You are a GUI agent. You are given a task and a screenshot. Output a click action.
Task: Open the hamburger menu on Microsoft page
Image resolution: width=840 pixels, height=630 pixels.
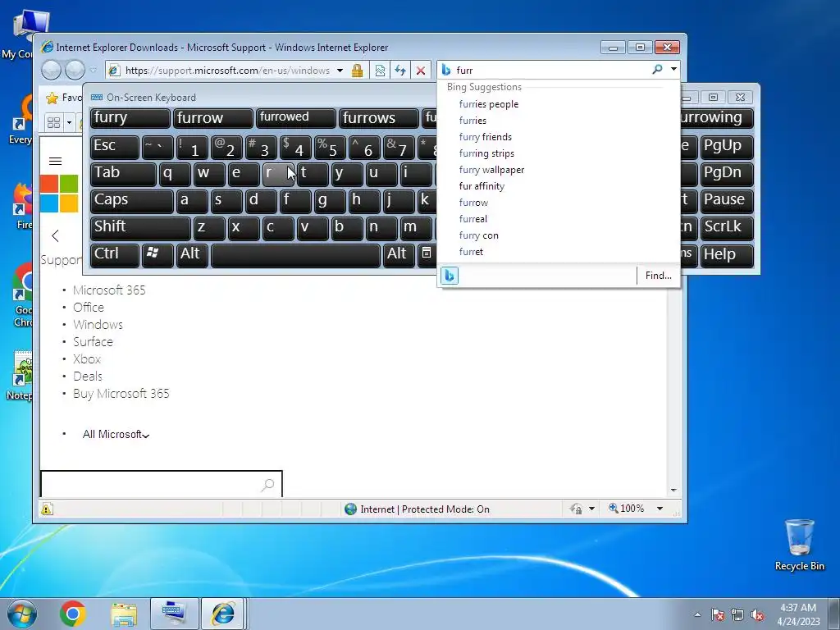(x=55, y=162)
